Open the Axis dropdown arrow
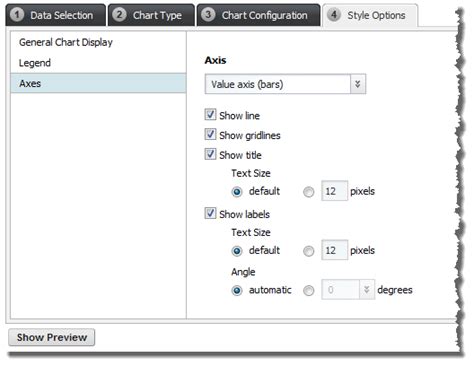The height and width of the screenshot is (366, 474). click(358, 84)
